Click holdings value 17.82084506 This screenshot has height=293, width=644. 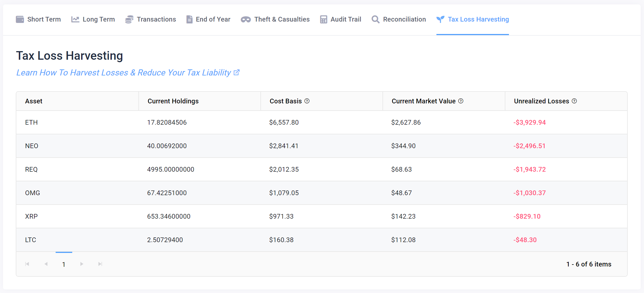tap(167, 122)
